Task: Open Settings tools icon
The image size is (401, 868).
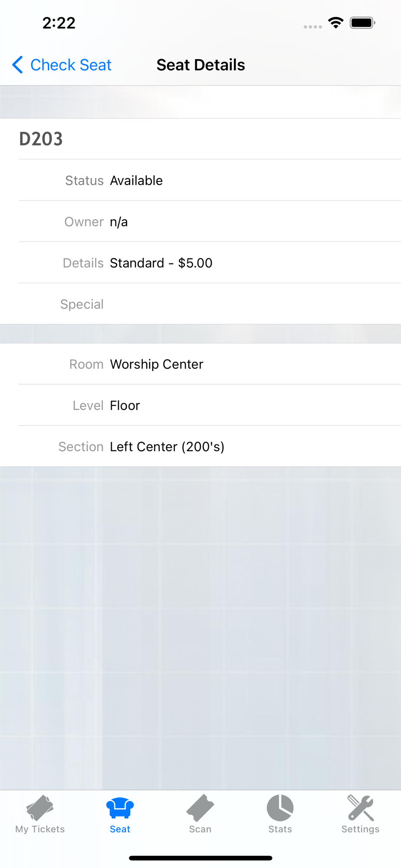Action: [x=360, y=808]
